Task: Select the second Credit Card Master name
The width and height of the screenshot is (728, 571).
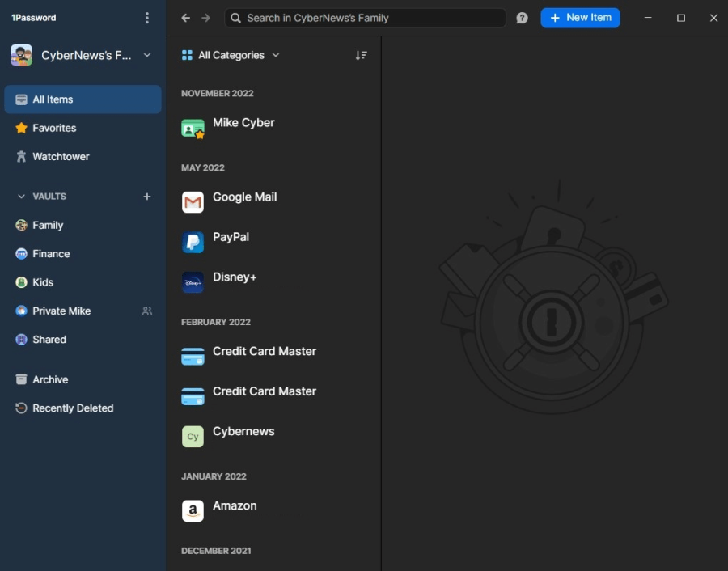Action: pos(265,391)
